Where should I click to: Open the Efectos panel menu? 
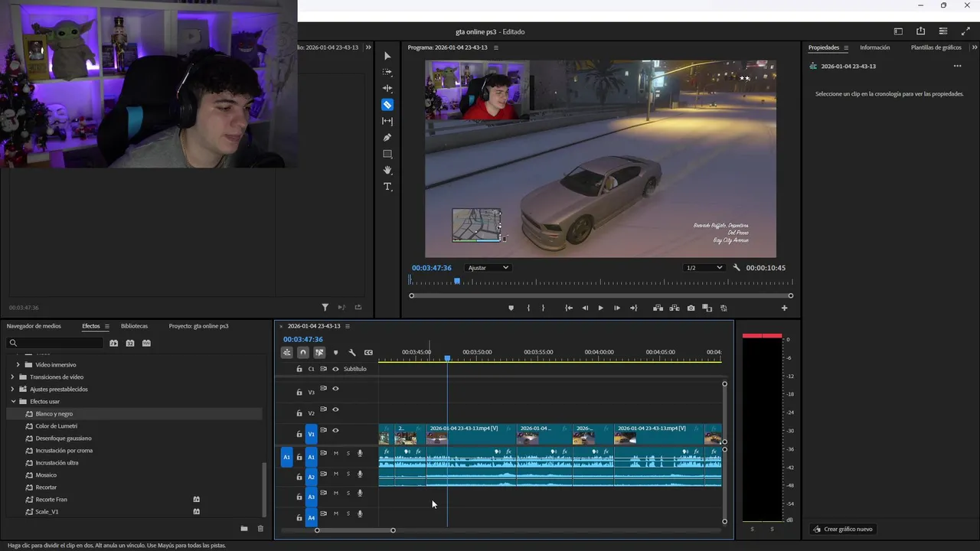coord(107,326)
